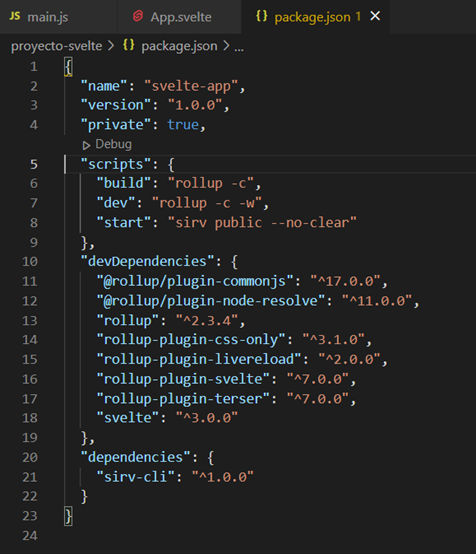Click the Svelte logo icon on App.svelte tab
This screenshot has height=554, width=476.
(x=138, y=16)
